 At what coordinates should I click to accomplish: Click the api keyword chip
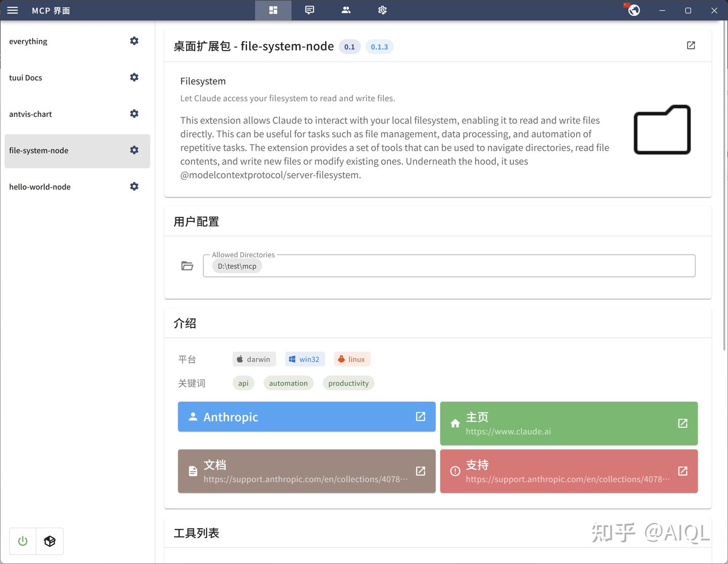tap(243, 383)
